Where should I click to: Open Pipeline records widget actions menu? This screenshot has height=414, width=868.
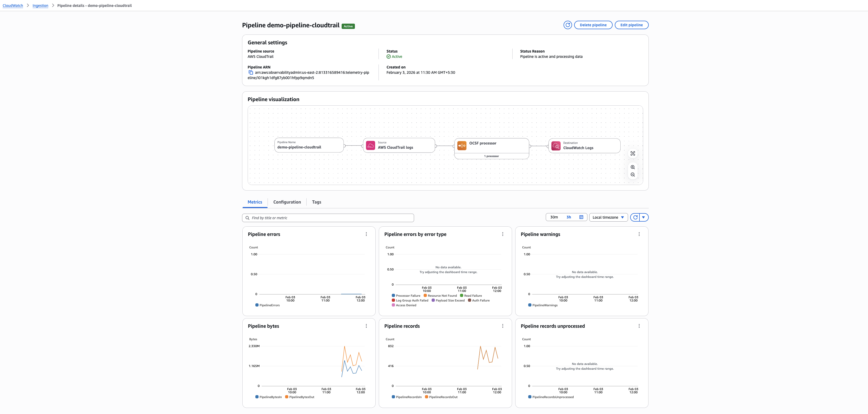(503, 326)
